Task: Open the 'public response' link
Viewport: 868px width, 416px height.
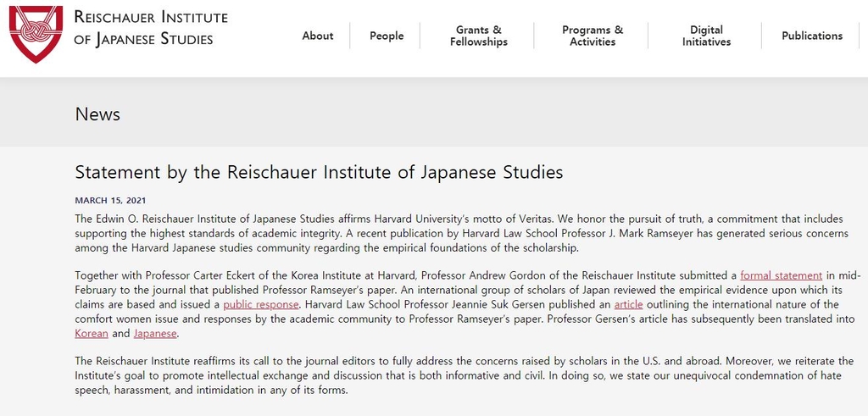Action: tap(261, 304)
